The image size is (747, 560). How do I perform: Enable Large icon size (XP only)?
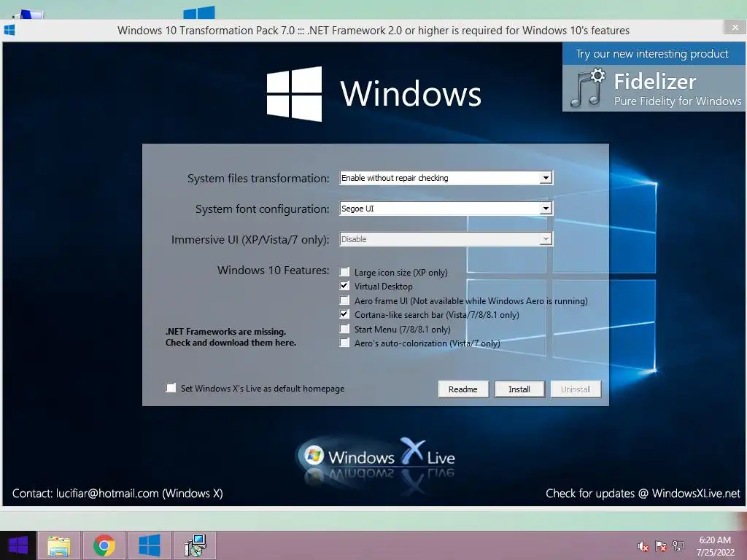[x=344, y=272]
